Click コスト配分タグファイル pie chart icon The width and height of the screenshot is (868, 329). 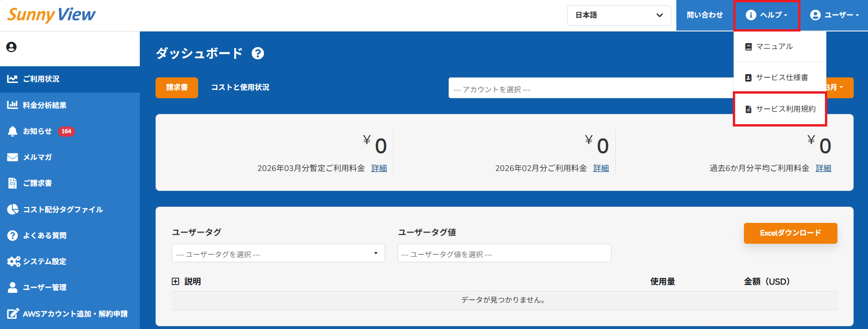pyautogui.click(x=12, y=209)
